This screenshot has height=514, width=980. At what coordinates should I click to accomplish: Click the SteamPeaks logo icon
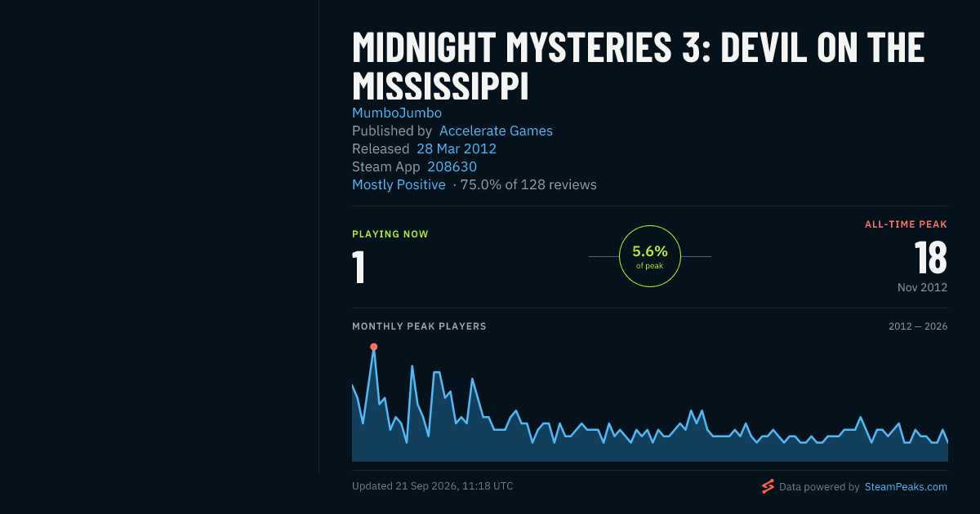point(768,486)
